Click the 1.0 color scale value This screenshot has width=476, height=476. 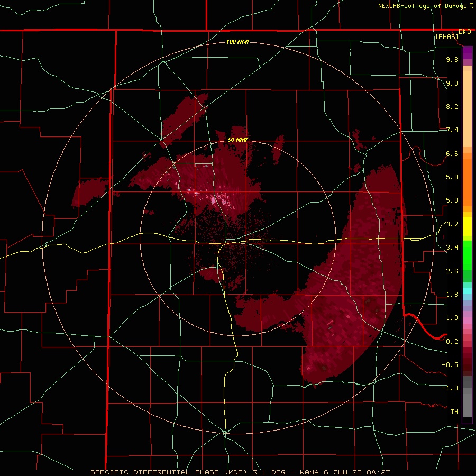click(x=452, y=318)
